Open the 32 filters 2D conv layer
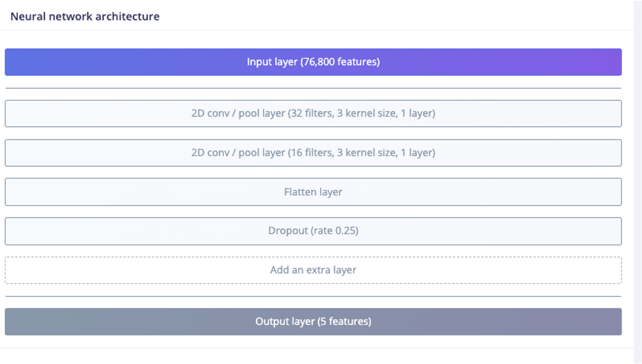The width and height of the screenshot is (642, 364). tap(313, 114)
